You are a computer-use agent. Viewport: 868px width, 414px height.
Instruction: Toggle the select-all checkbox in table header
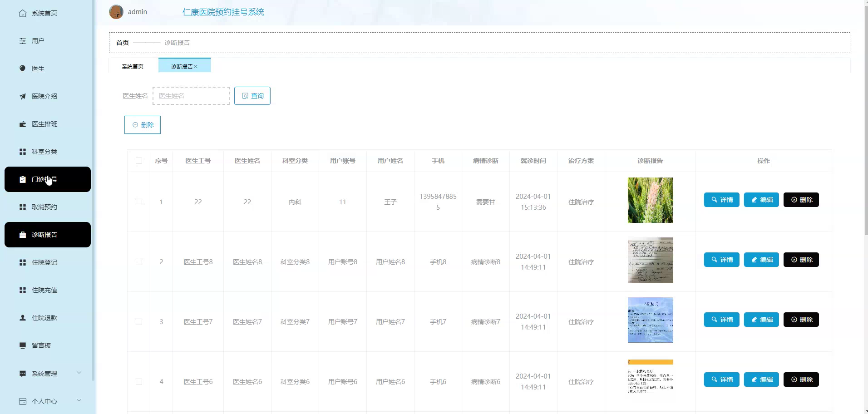tap(139, 161)
